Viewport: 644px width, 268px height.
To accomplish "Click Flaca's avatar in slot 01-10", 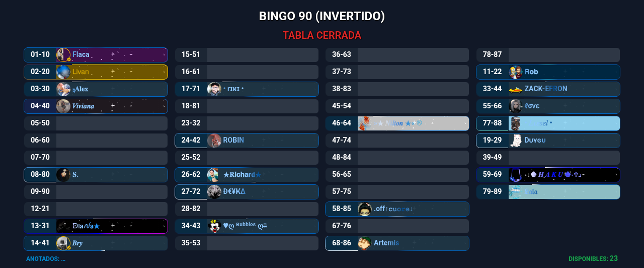I will point(63,55).
